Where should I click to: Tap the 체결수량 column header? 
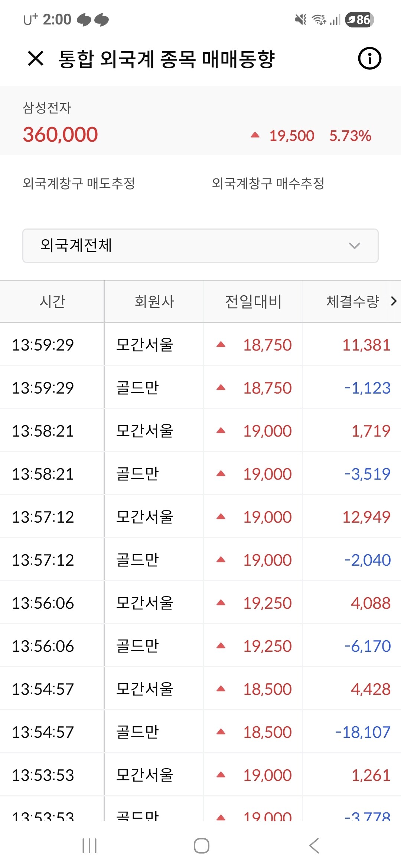click(352, 301)
